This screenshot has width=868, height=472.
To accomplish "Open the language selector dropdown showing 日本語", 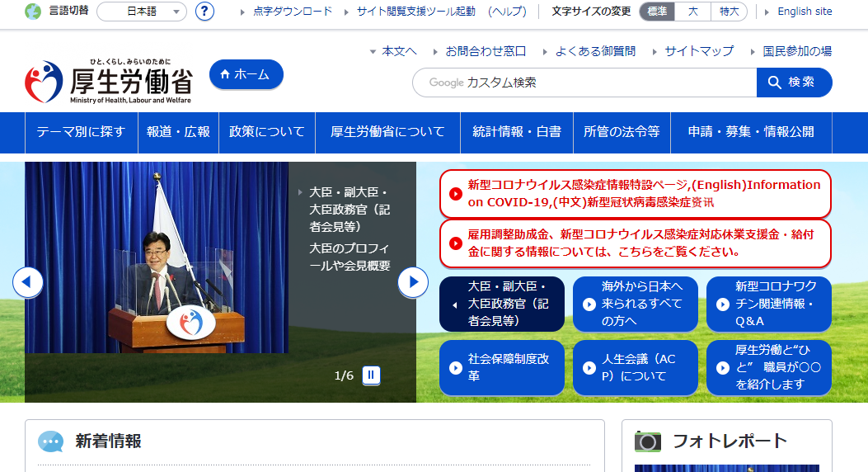I will coord(142,11).
